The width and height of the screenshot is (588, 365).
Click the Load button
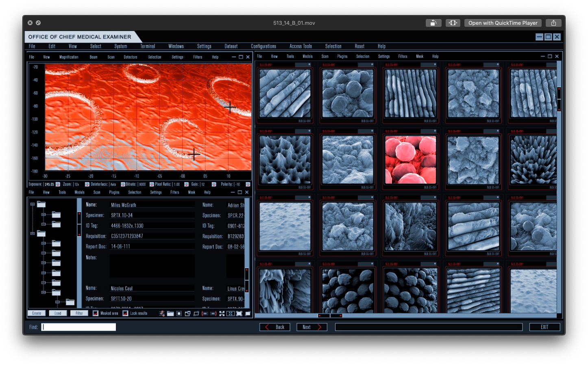coord(58,313)
